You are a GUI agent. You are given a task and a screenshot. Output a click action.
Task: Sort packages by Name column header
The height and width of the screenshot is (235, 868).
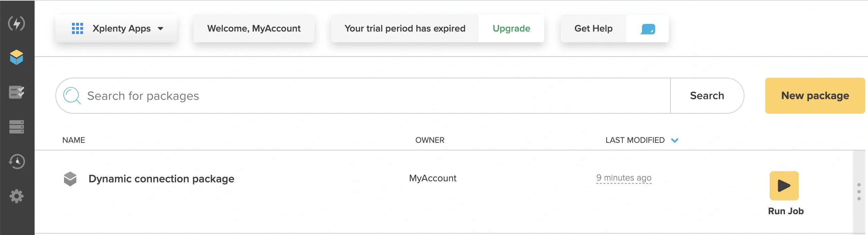coord(74,140)
